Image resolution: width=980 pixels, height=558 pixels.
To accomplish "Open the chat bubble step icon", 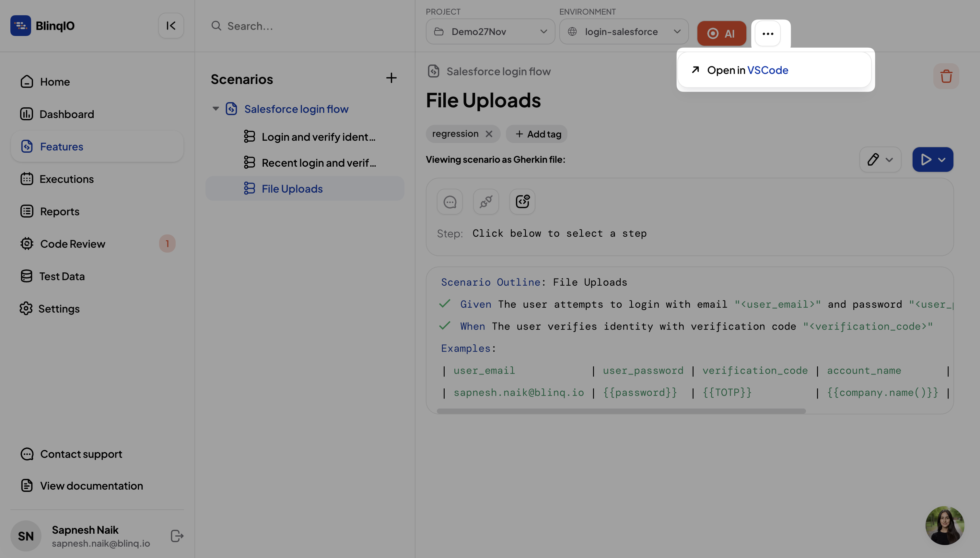I will coord(449,202).
